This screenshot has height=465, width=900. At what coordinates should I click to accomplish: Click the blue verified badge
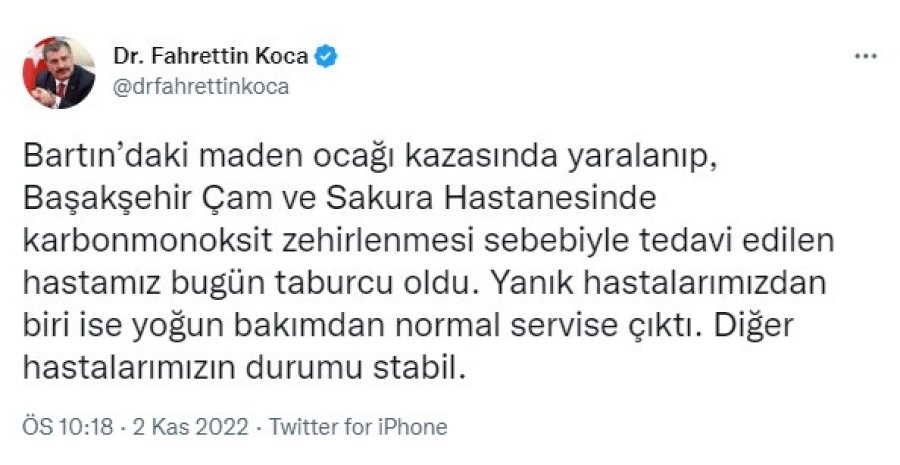(x=326, y=56)
